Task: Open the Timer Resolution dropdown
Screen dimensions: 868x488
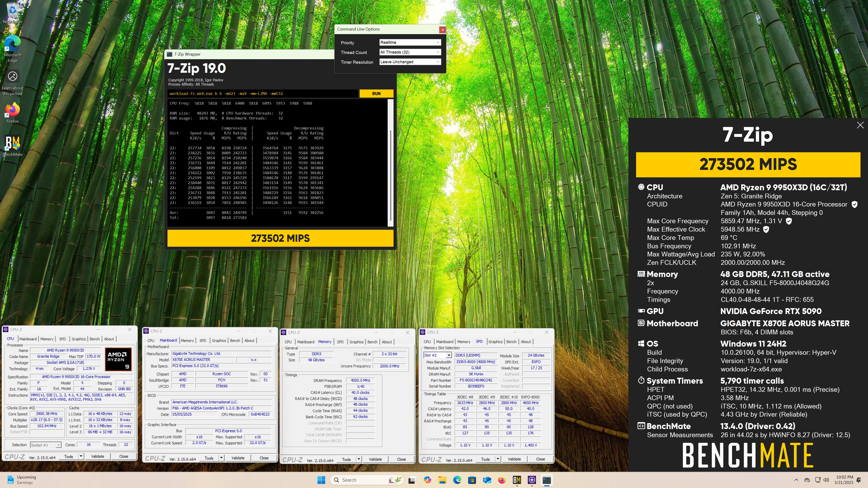Action: tap(410, 62)
